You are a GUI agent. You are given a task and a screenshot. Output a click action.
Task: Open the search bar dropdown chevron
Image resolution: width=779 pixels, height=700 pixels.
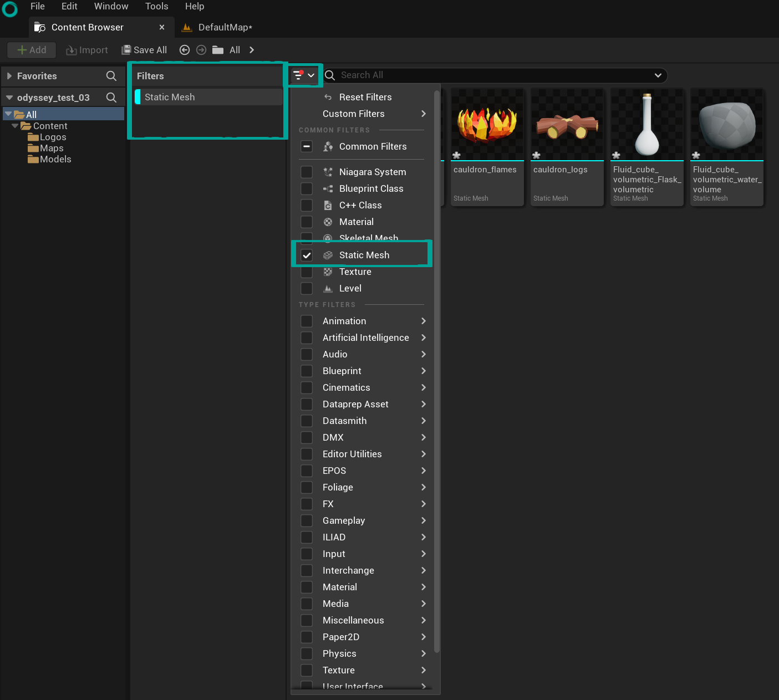coord(658,75)
